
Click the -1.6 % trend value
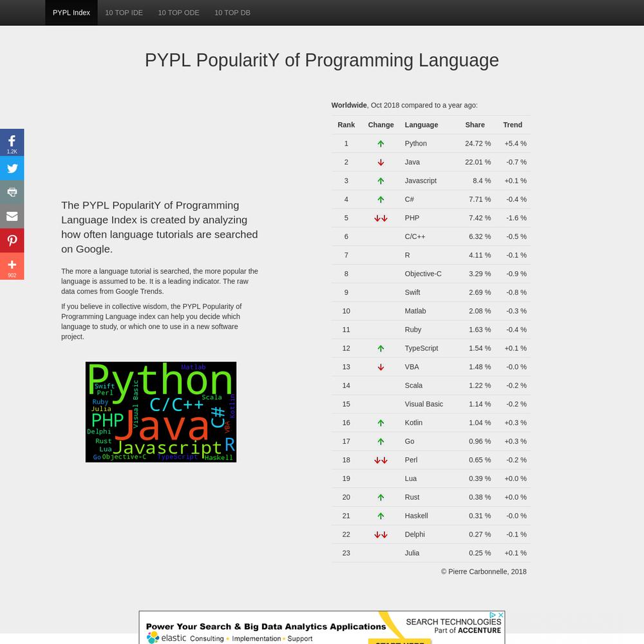516,218
